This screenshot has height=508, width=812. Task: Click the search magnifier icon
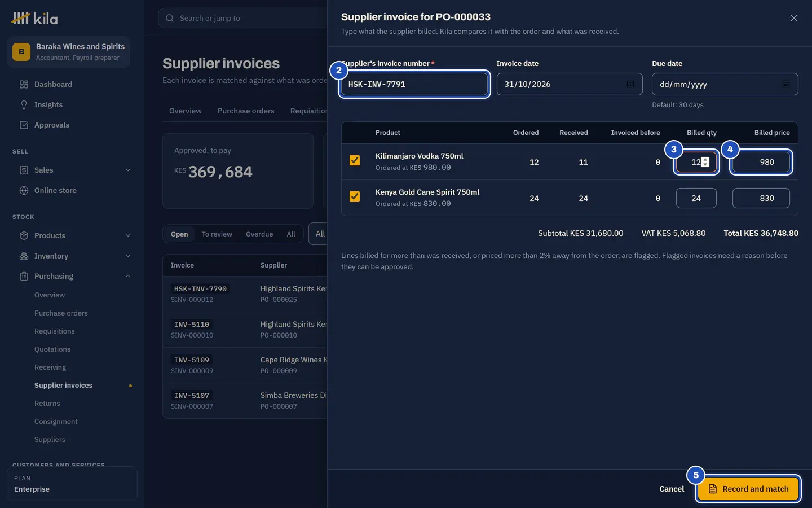pyautogui.click(x=170, y=18)
